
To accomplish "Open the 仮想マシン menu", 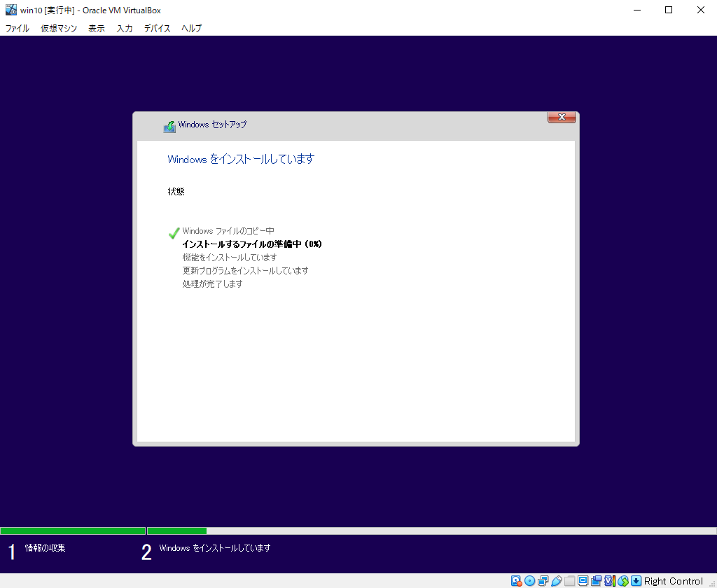I will (58, 29).
